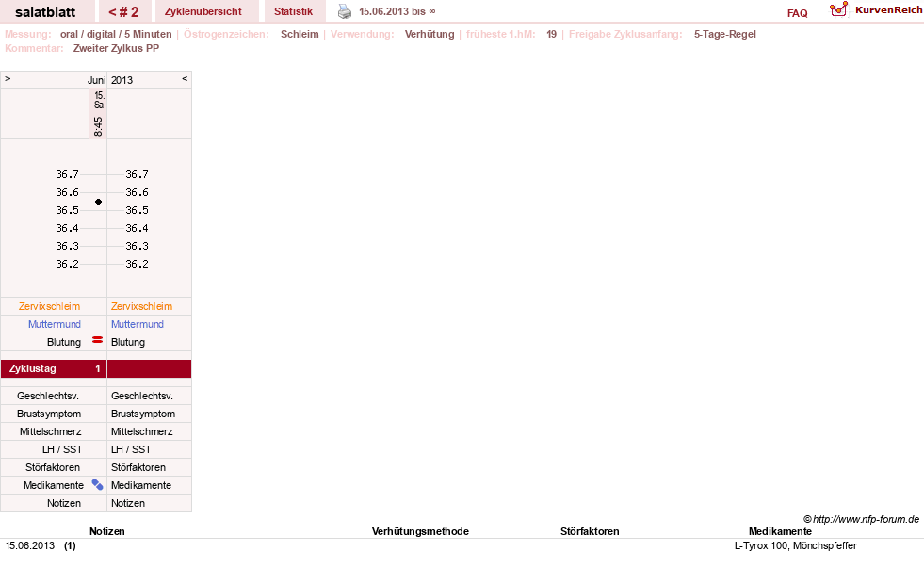Open the FAQ link

(797, 13)
